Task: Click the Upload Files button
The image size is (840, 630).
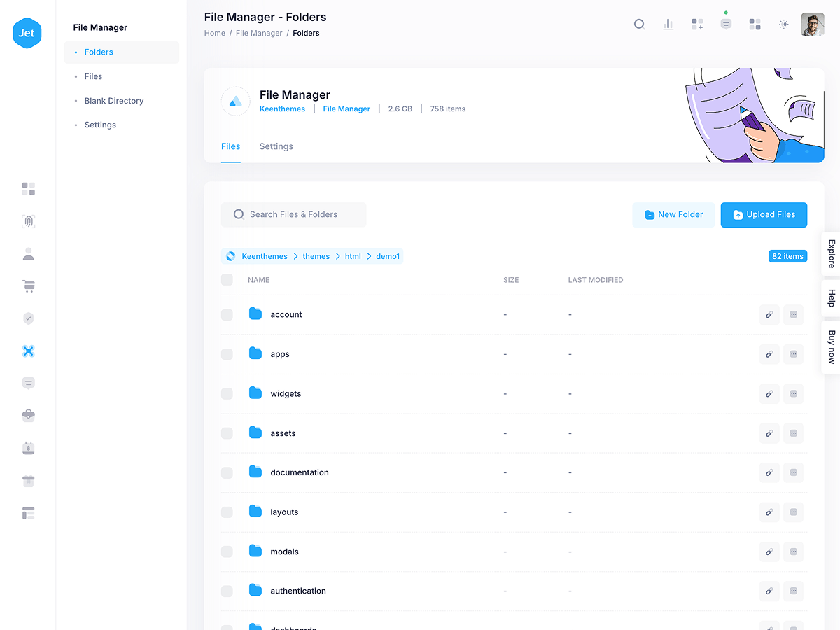Action: pos(764,215)
